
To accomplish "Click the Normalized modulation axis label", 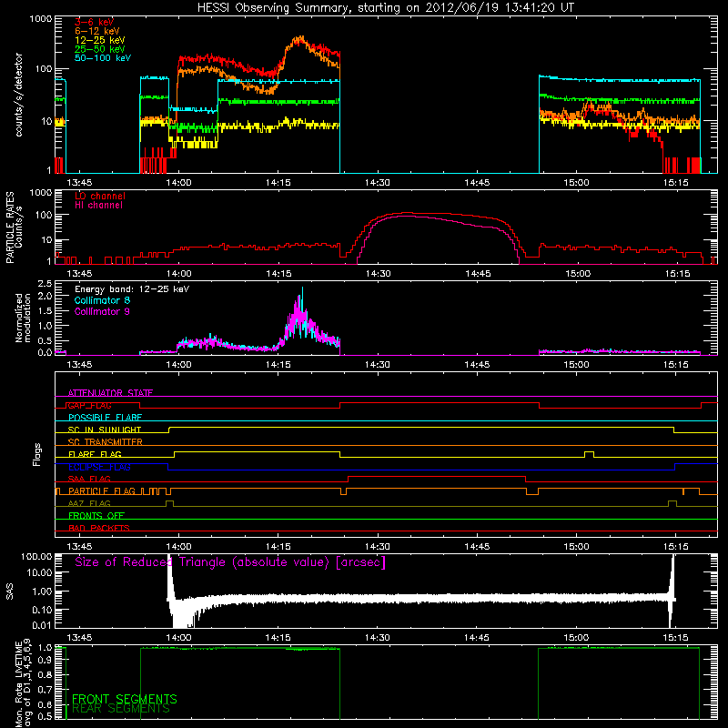I will pyautogui.click(x=23, y=318).
